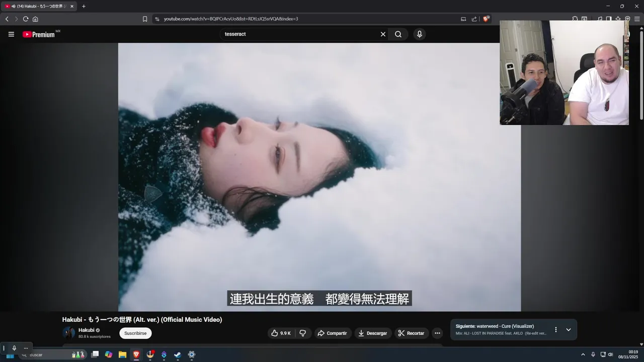Click the YouTube search magnifier button
Viewport: 644px width, 362px height.
(x=398, y=34)
